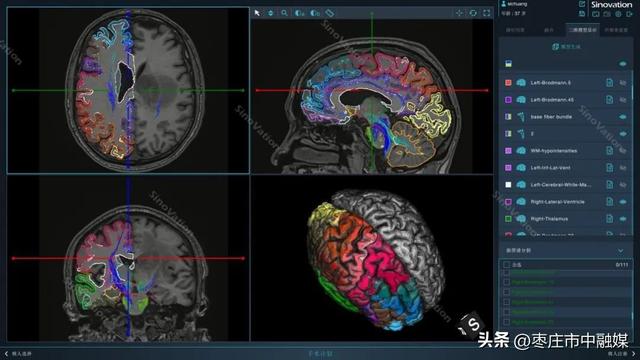Click the edit note icon beside username

[x=582, y=4]
